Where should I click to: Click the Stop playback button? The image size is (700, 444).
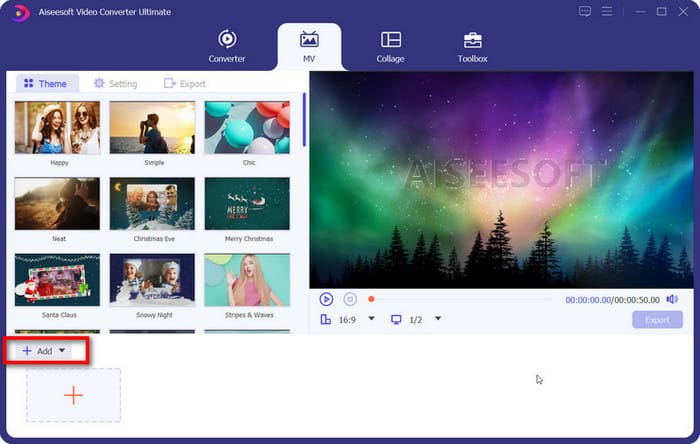pos(350,299)
